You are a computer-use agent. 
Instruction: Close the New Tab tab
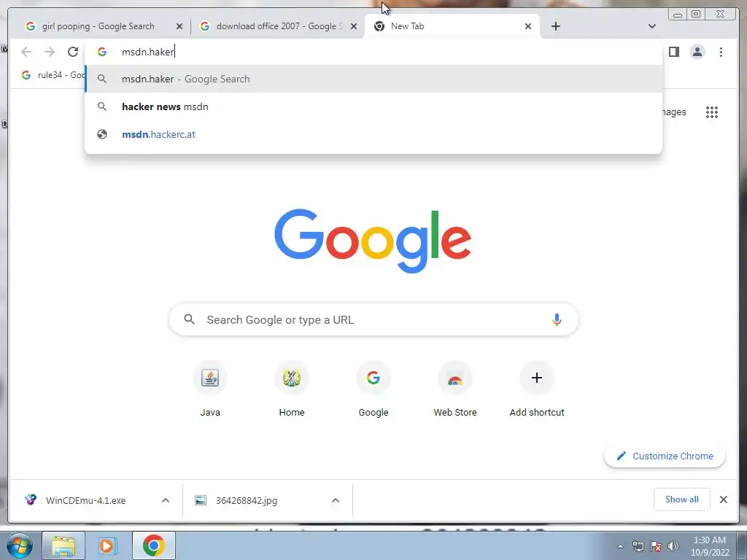tap(528, 26)
